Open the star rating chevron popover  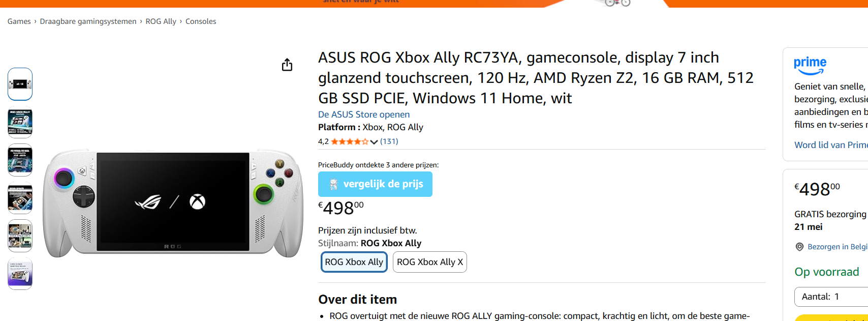[374, 142]
